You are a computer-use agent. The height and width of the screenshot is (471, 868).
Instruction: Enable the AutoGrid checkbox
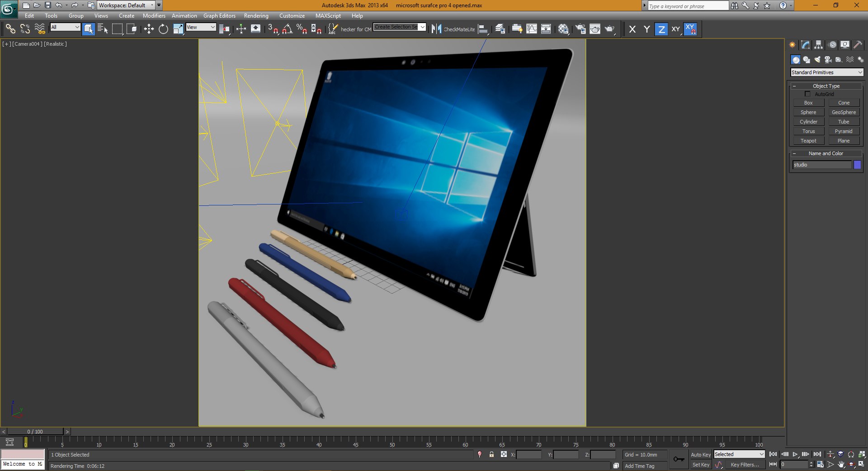807,94
